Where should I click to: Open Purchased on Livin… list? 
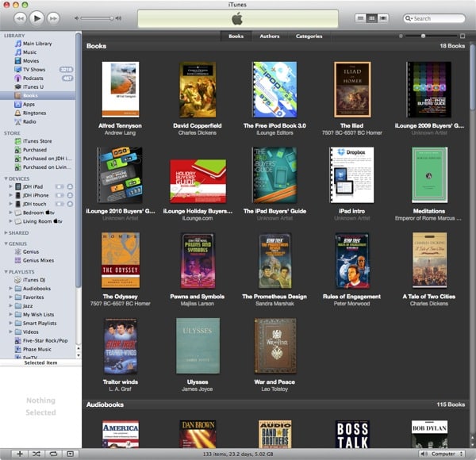tap(47, 167)
